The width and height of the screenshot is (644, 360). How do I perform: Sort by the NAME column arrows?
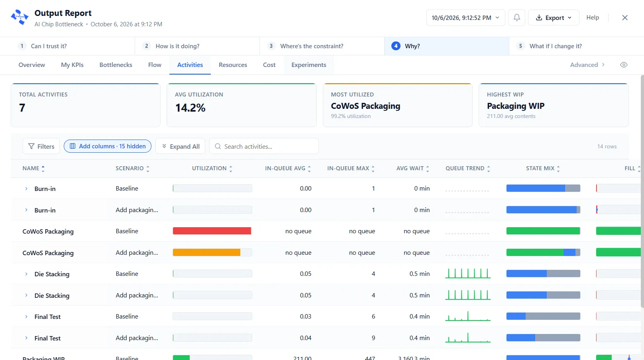point(43,169)
